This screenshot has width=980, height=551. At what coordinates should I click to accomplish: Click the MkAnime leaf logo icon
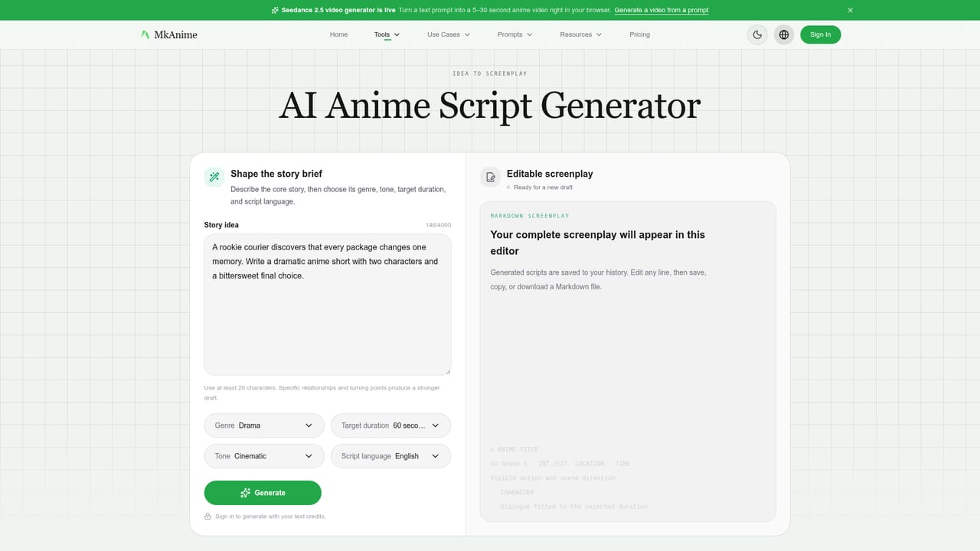point(145,34)
